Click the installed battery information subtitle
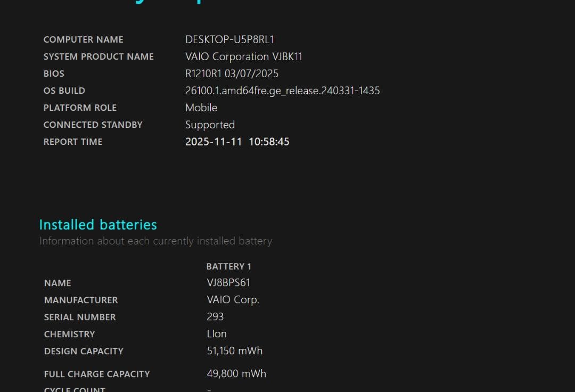575x392 pixels. (155, 241)
